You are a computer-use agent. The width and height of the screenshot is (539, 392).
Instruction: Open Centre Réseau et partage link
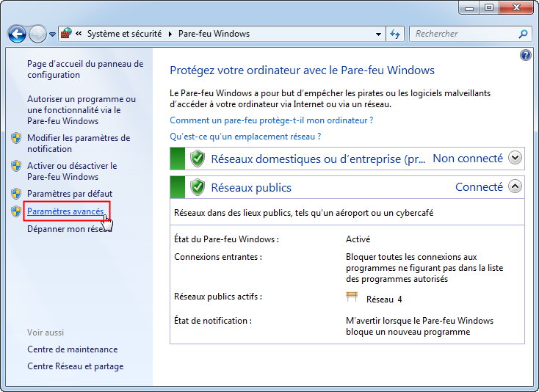coord(75,366)
